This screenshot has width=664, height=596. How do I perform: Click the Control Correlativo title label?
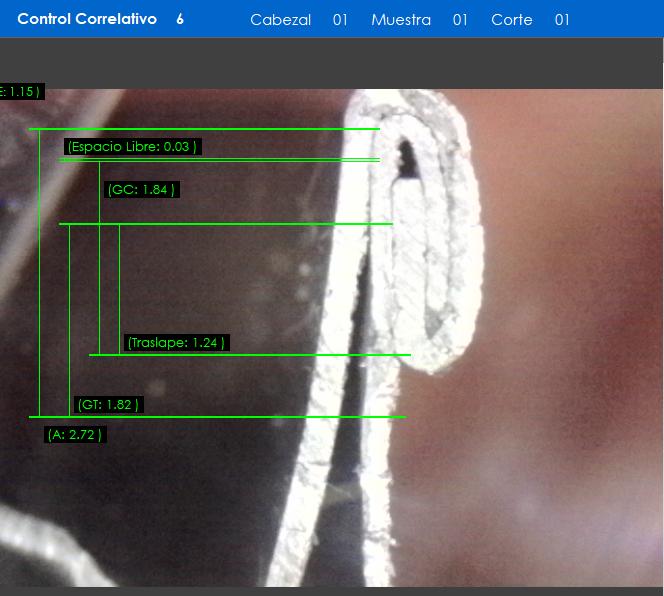pos(87,19)
